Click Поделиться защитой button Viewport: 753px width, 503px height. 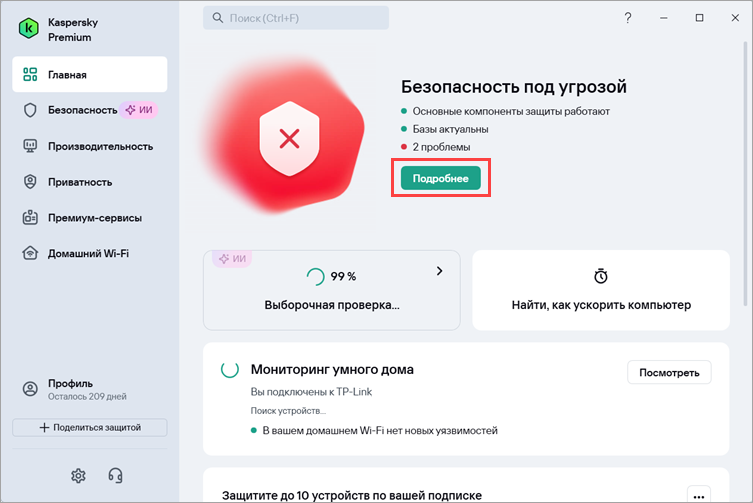[90, 428]
